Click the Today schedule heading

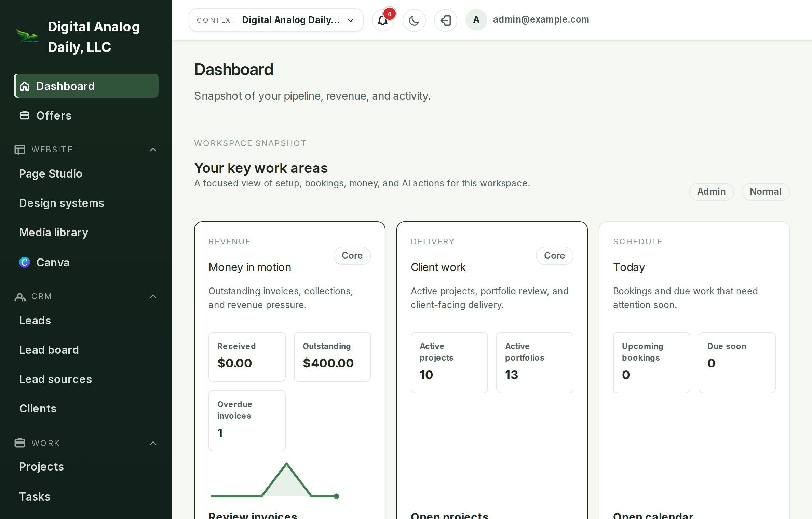629,267
